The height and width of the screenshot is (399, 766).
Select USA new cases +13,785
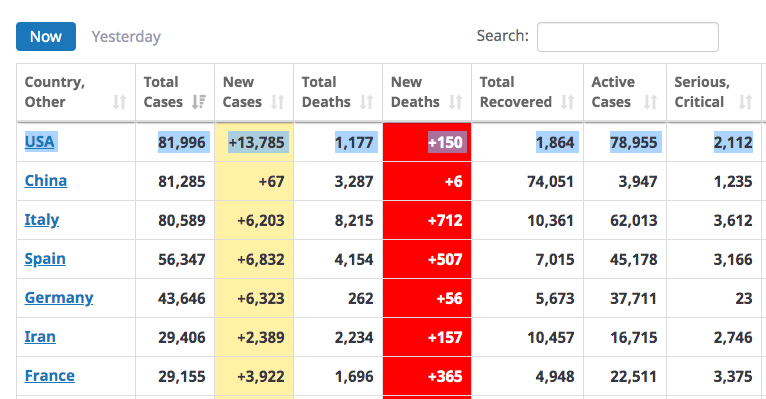point(256,142)
